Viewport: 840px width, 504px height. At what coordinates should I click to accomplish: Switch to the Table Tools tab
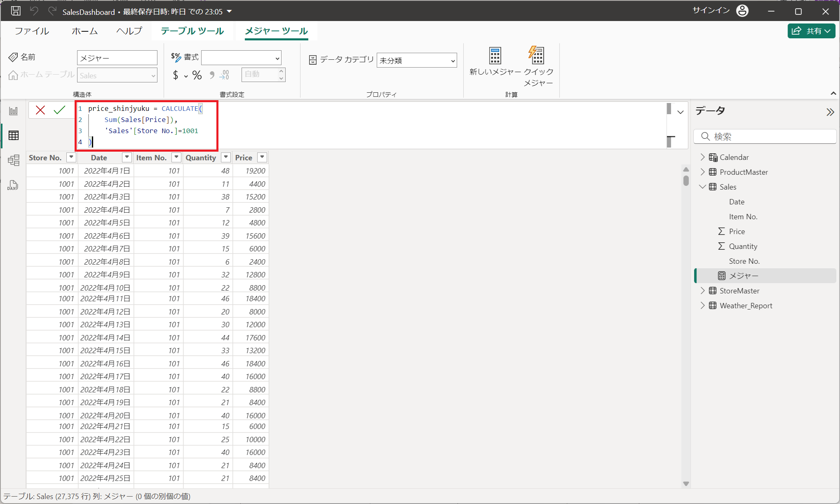[192, 31]
